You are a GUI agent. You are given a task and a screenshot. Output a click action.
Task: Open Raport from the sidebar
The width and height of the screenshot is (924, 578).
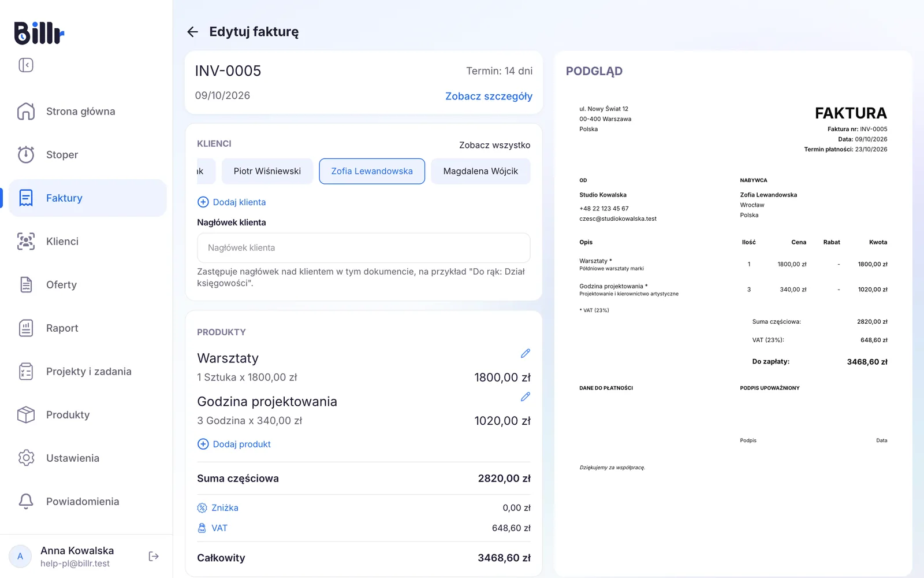pyautogui.click(x=88, y=328)
